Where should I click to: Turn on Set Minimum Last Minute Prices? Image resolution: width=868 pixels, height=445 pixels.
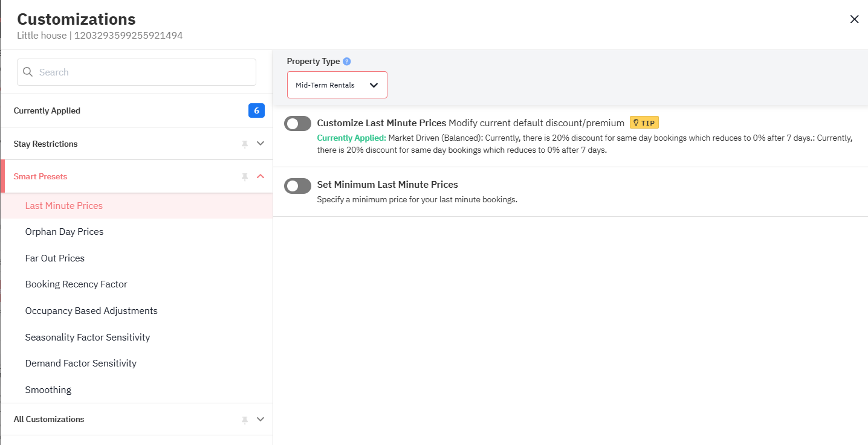pos(297,186)
